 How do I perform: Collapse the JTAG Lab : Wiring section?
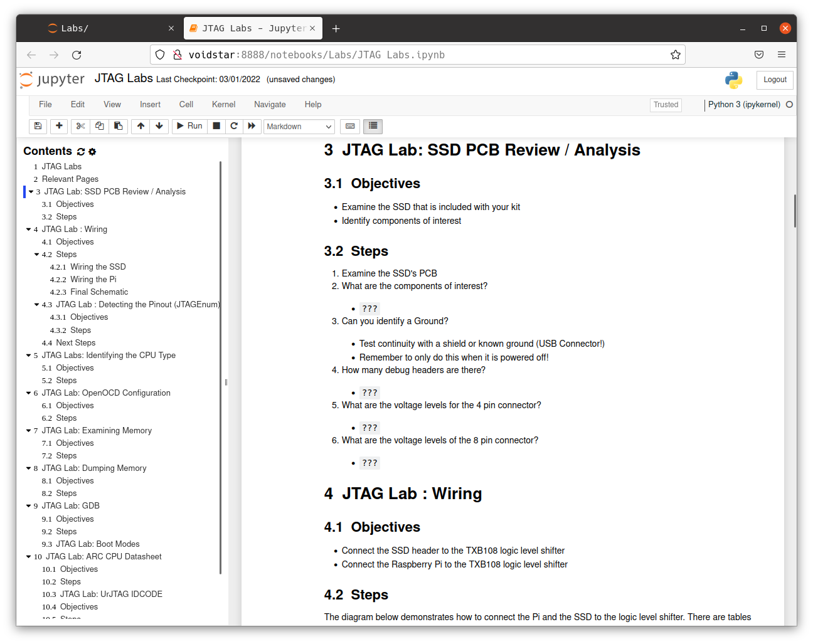tap(28, 230)
